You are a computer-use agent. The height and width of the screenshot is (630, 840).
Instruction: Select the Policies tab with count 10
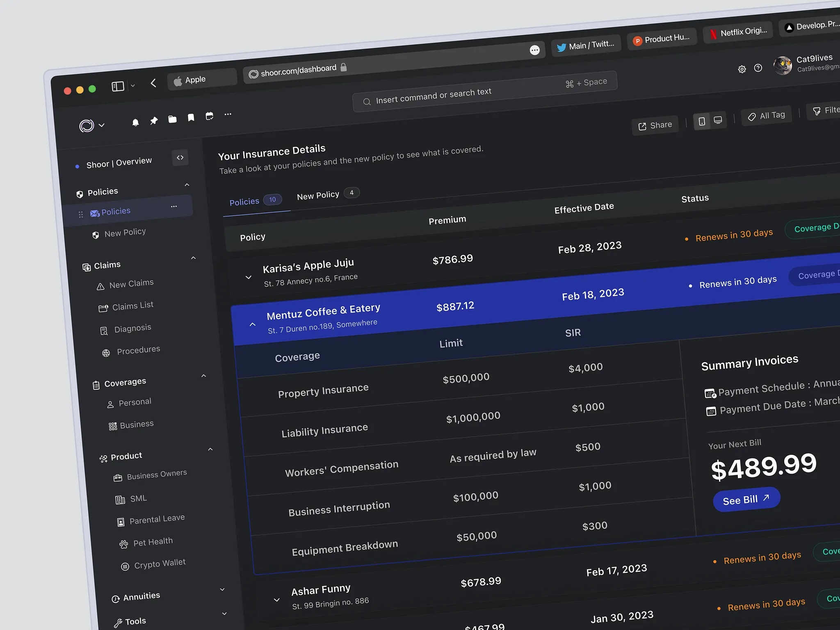(x=256, y=201)
